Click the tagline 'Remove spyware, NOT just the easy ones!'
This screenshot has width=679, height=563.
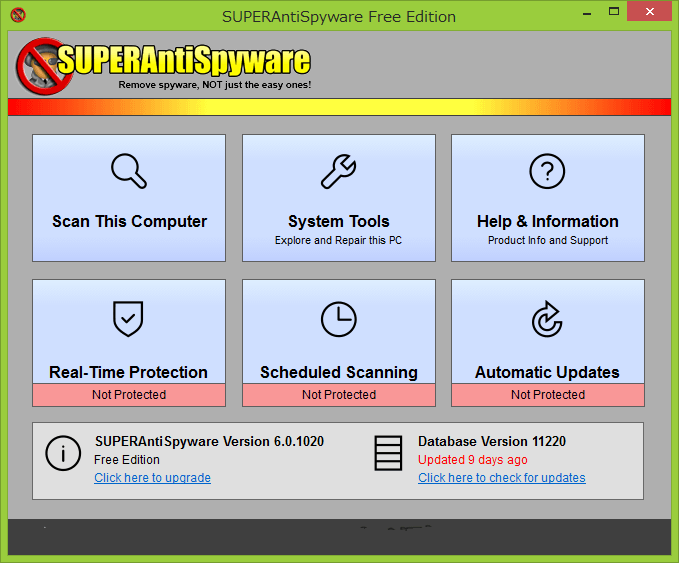tap(215, 85)
